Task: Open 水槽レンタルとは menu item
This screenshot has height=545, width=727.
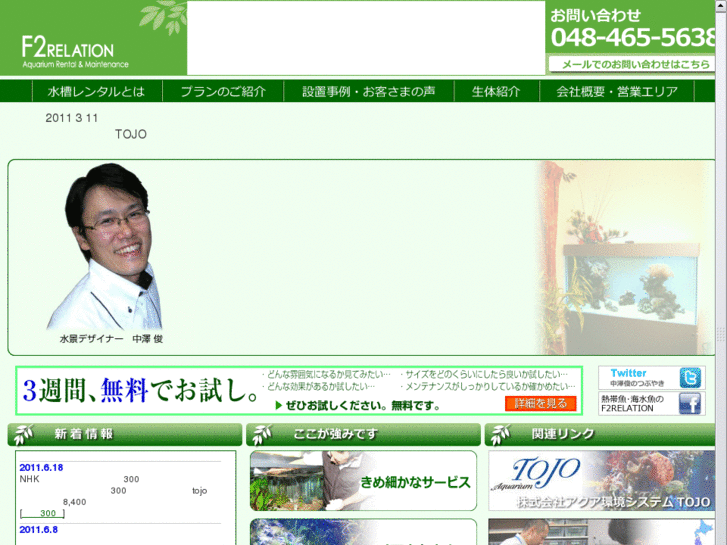Action: click(96, 91)
